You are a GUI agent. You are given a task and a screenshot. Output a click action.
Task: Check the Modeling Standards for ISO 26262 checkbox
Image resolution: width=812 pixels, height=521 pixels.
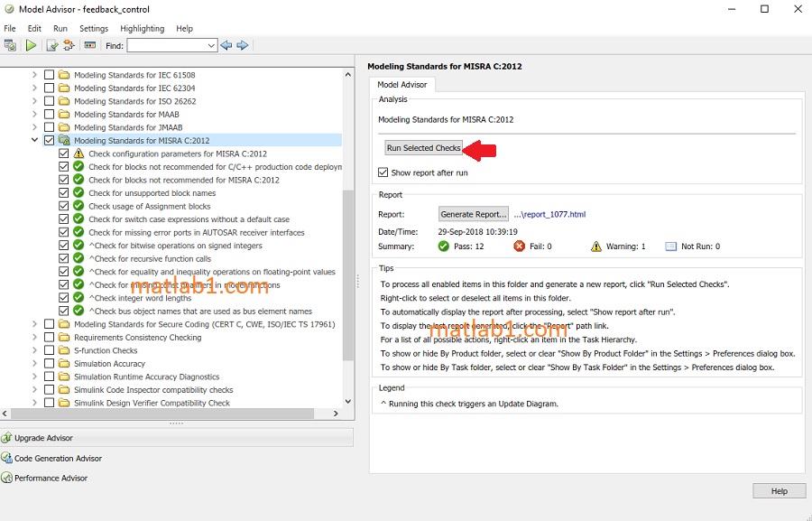[x=50, y=101]
